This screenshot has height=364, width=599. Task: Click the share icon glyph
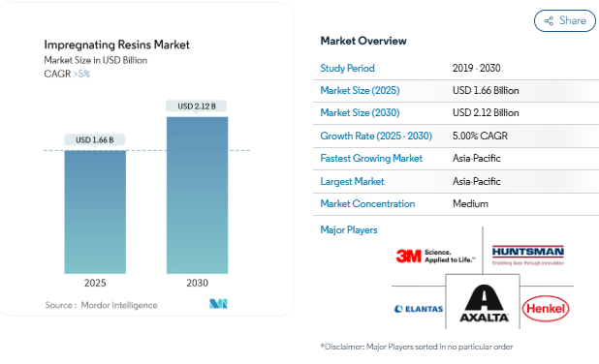click(x=549, y=21)
